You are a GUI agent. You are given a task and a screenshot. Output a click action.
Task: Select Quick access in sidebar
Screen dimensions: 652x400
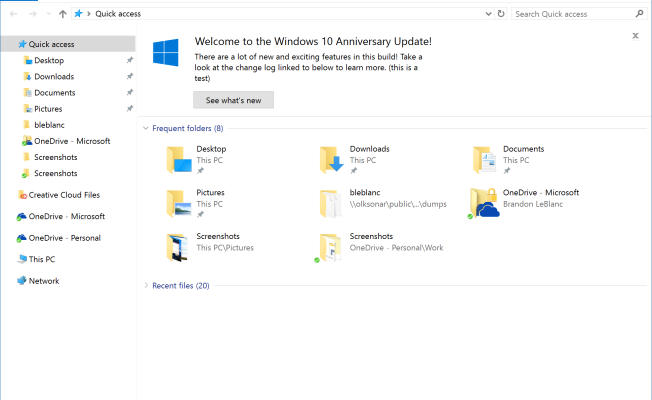pyautogui.click(x=68, y=44)
